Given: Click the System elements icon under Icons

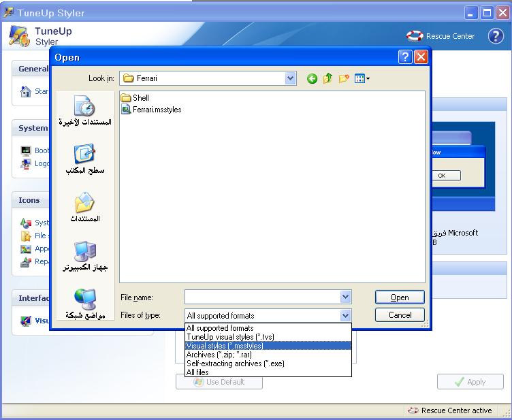Looking at the screenshot, I should 26,223.
